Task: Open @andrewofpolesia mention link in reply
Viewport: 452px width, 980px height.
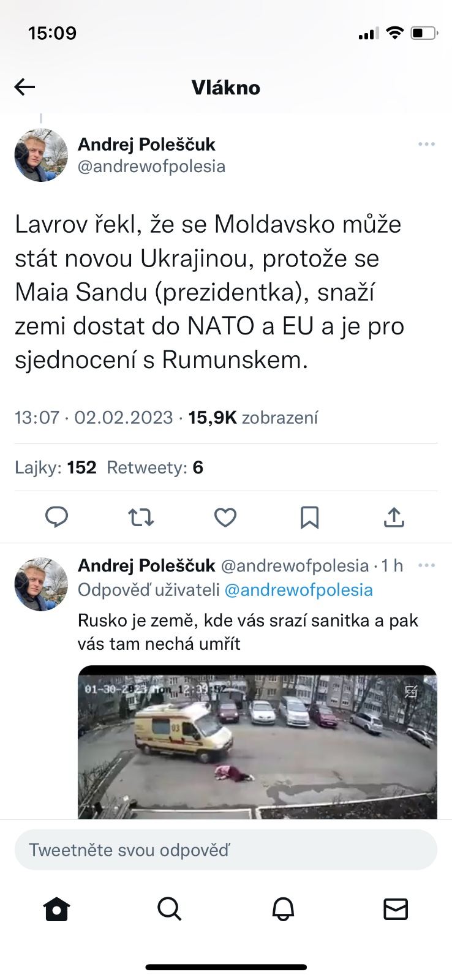Action: (x=298, y=590)
